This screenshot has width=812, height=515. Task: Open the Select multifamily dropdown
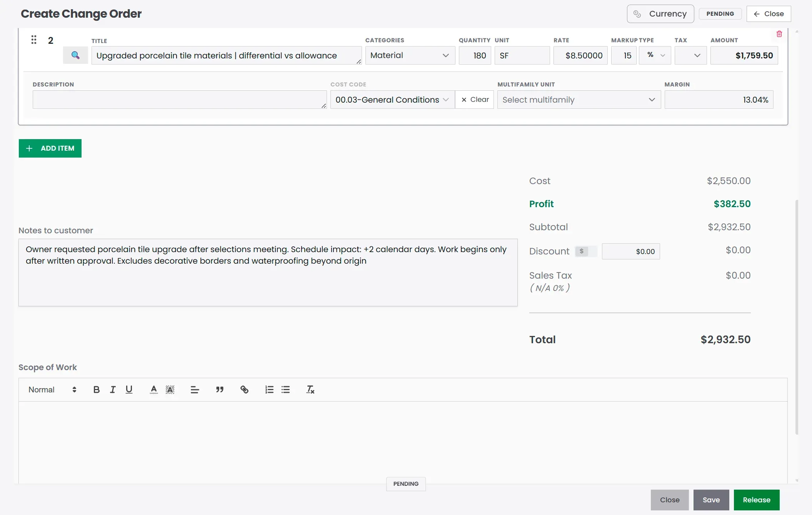[579, 100]
